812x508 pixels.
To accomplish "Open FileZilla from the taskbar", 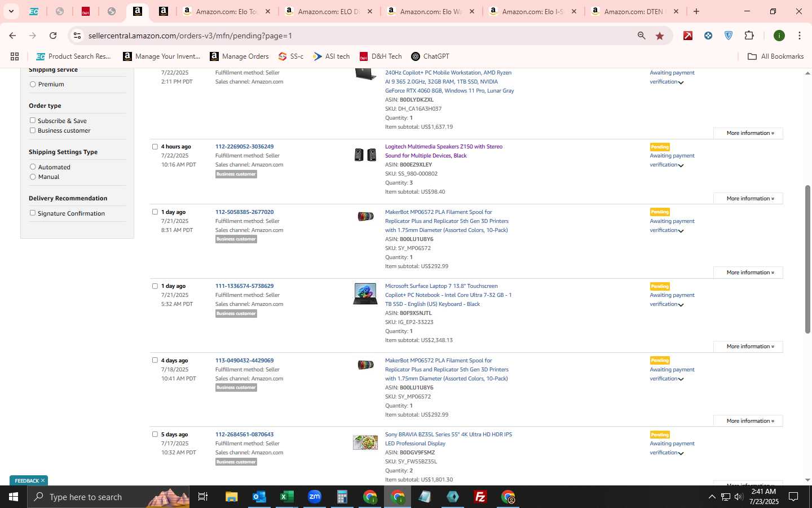I will tap(480, 497).
